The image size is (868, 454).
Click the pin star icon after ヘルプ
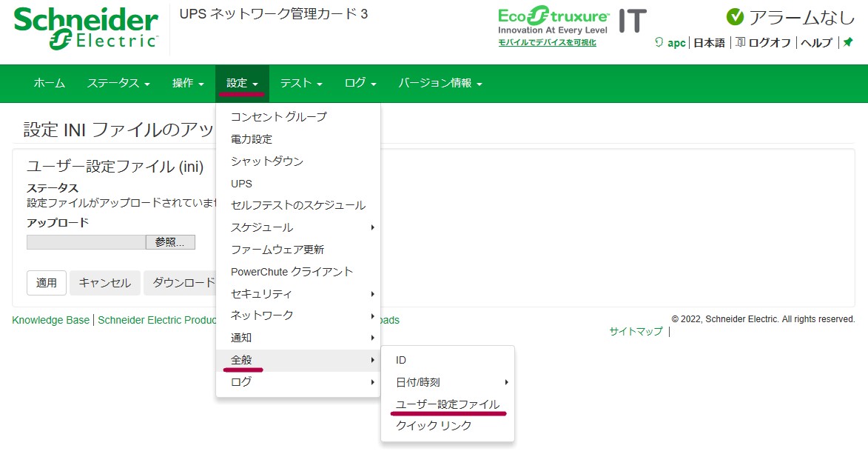click(848, 42)
